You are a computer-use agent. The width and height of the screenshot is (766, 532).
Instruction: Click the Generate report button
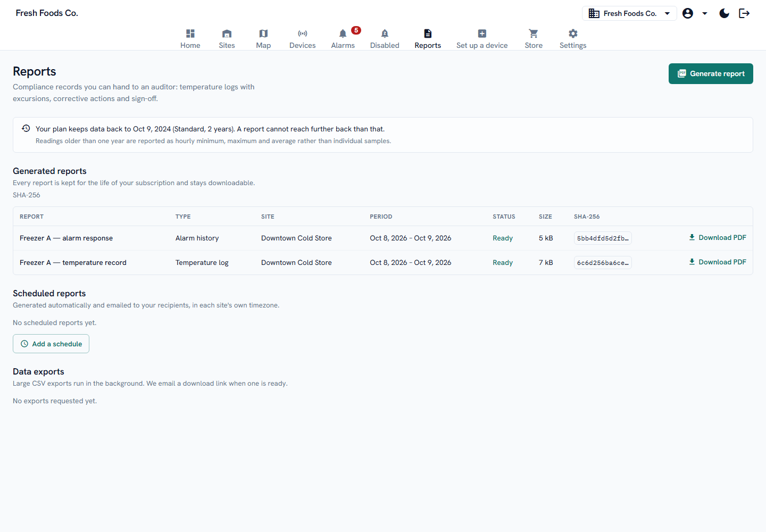pyautogui.click(x=711, y=73)
